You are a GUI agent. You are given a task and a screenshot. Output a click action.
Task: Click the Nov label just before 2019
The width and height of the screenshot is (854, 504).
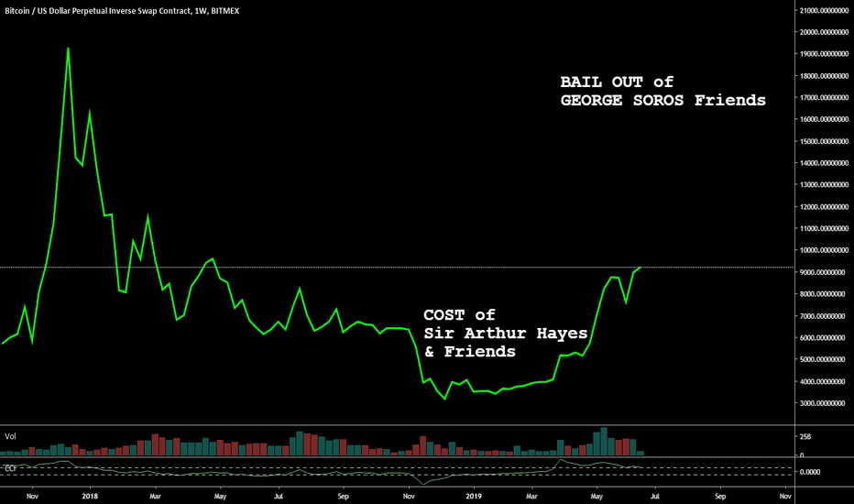tap(409, 497)
